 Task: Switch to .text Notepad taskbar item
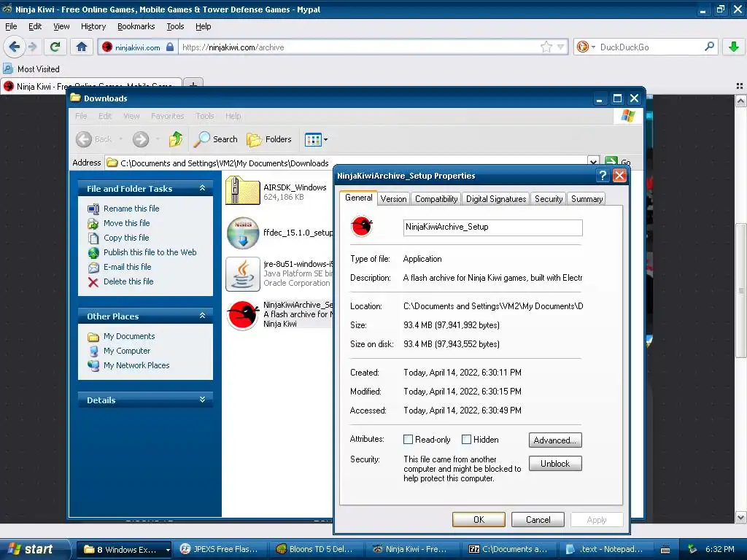click(605, 550)
